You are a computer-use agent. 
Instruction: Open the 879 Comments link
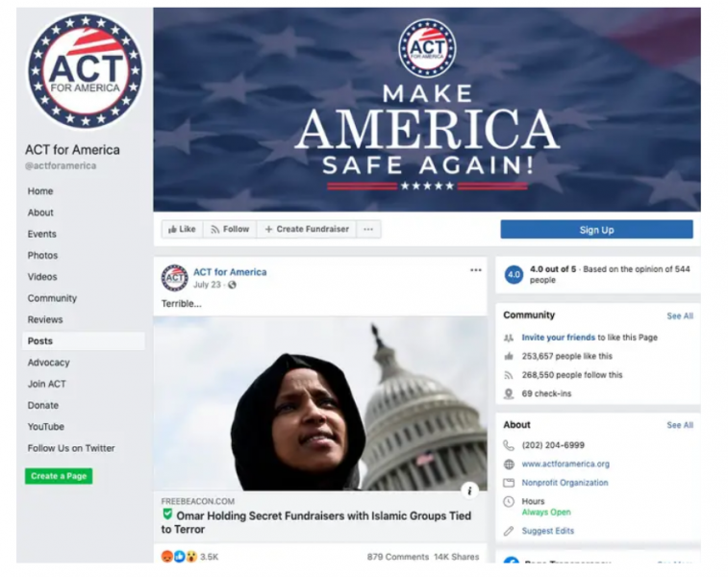398,557
